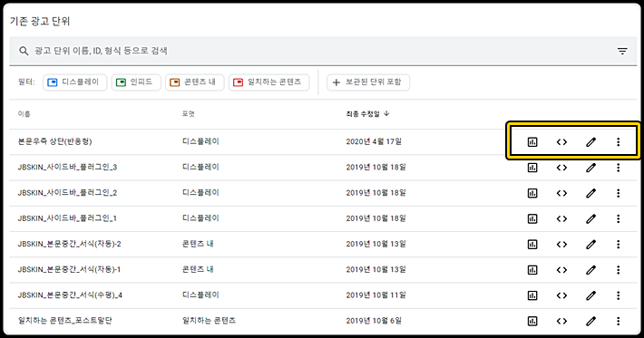Open more menu for JBSKIN_사이드바_플러그인_3
The image size is (644, 338).
(618, 168)
